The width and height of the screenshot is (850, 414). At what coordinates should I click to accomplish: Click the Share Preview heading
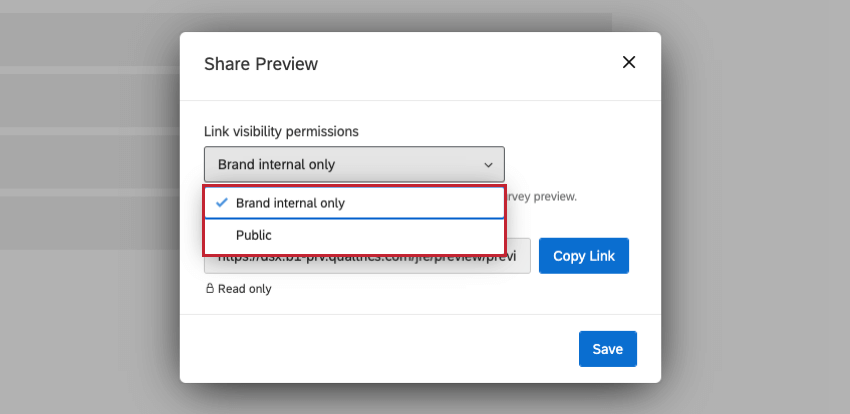click(x=261, y=64)
